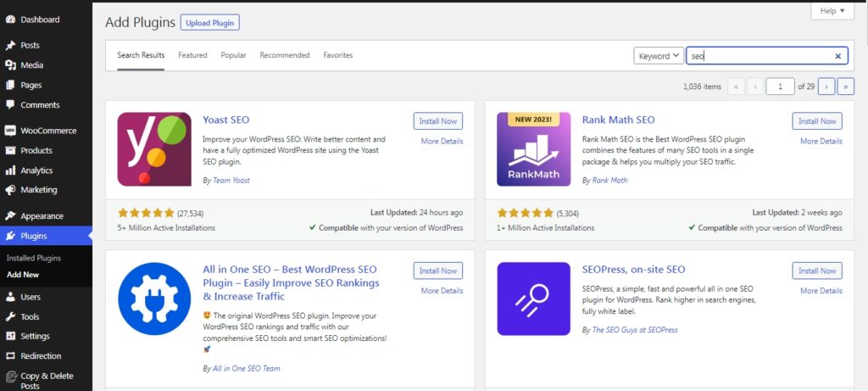Install the SEOPress plugin
This screenshot has height=391, width=868.
[817, 271]
